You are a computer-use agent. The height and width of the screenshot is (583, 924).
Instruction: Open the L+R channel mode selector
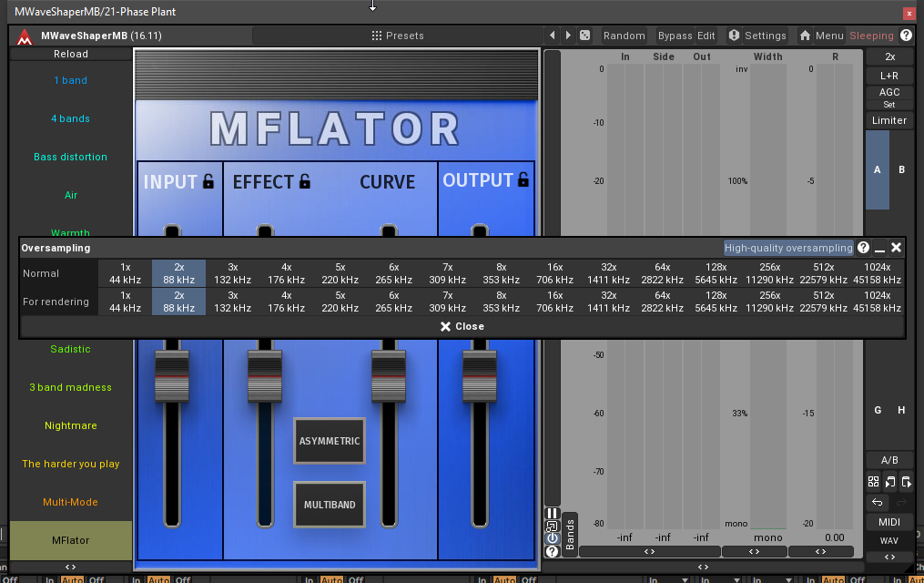889,76
